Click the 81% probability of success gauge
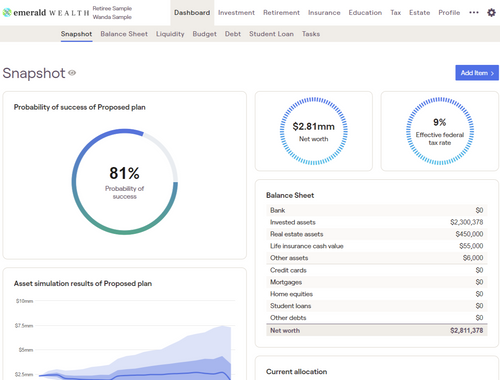500x380 pixels. [x=125, y=182]
